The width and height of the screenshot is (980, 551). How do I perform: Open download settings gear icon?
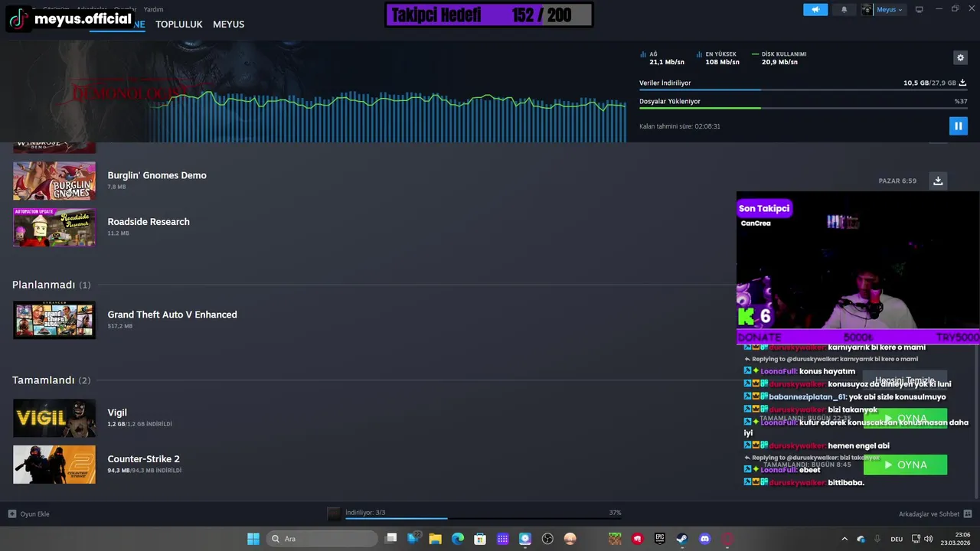point(960,57)
